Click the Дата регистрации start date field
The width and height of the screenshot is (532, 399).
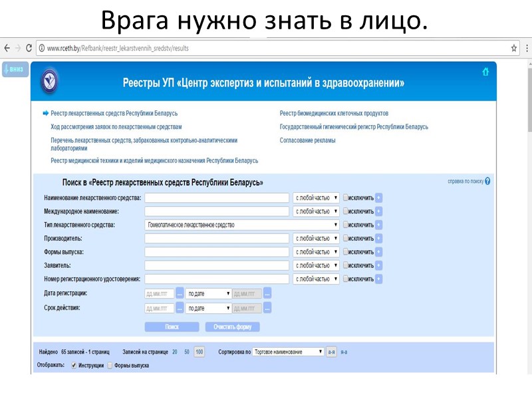[x=160, y=294]
